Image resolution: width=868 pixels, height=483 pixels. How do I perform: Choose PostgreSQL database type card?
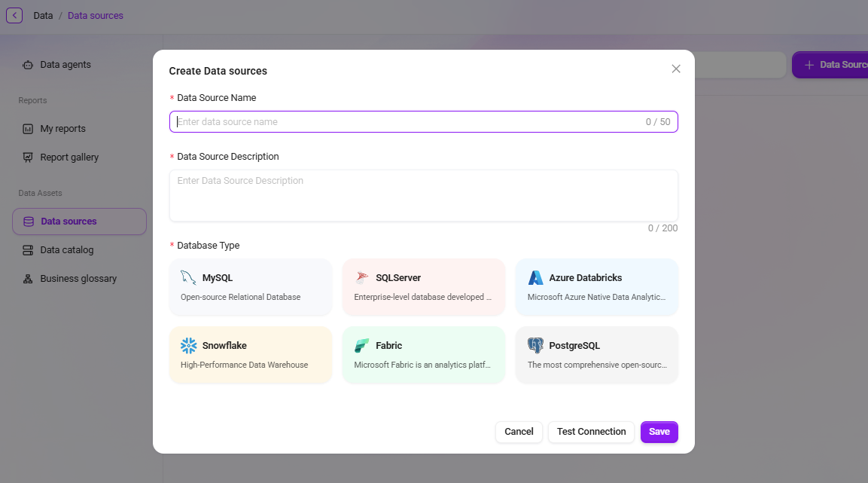597,355
